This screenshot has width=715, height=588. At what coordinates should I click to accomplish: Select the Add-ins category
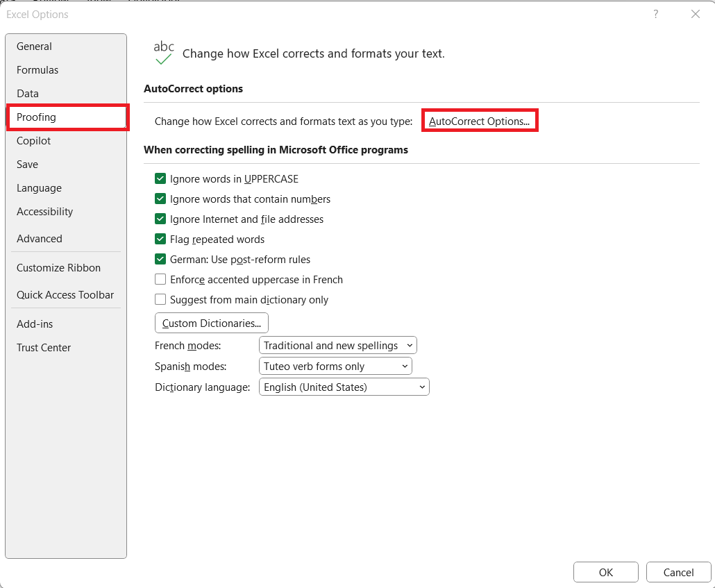pyautogui.click(x=66, y=324)
